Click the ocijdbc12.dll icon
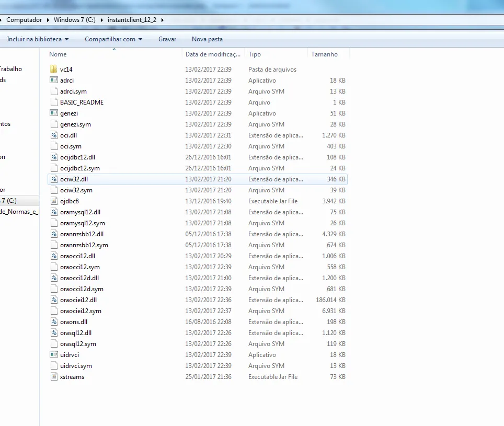 [54, 157]
